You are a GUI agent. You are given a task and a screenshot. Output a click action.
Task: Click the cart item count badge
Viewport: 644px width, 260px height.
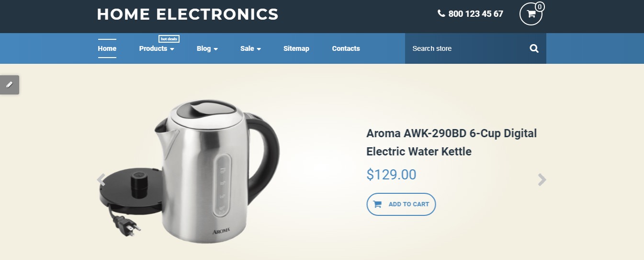pos(540,7)
